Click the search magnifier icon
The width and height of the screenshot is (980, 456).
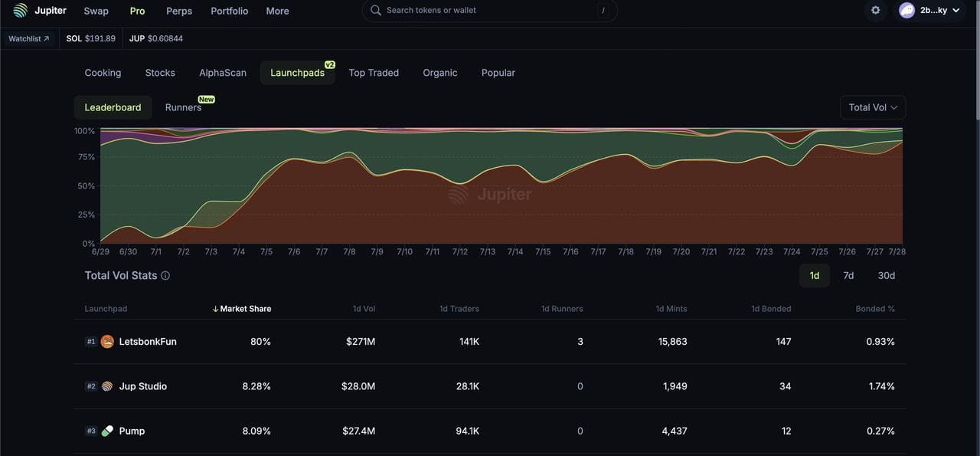click(375, 11)
